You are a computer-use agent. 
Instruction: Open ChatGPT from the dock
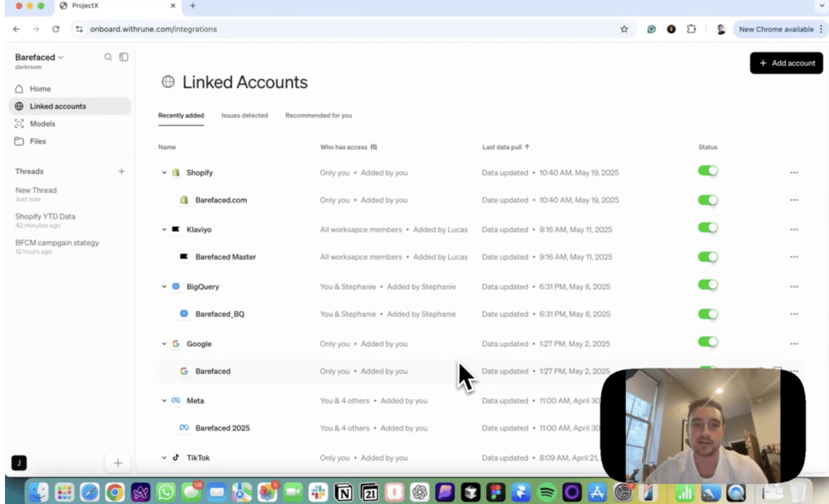point(420,493)
